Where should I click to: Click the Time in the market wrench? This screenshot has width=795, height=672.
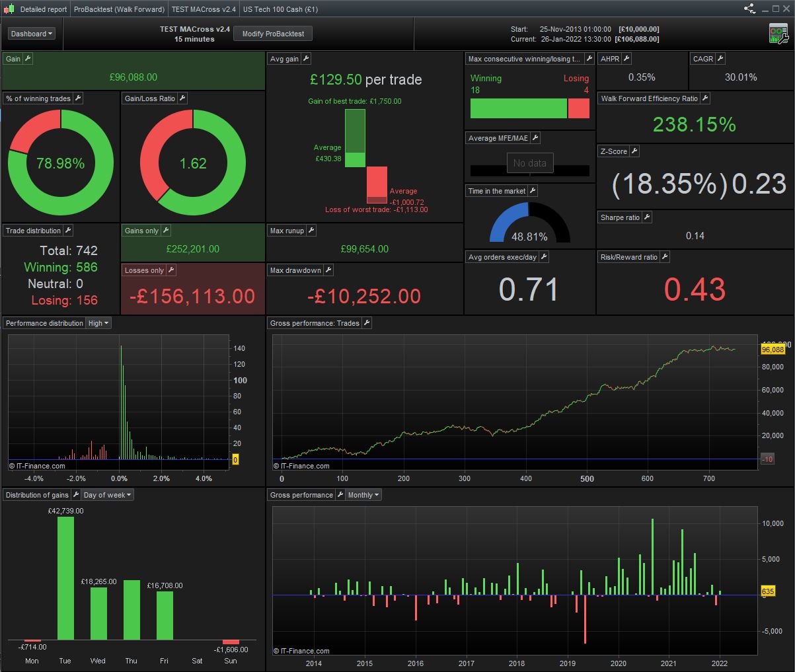(533, 191)
